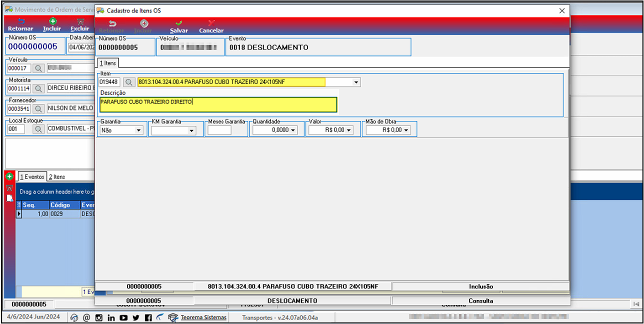Image resolution: width=644 pixels, height=324 pixels.
Task: Click Transportes - v.24.07a06.04a version text
Action: tap(280, 317)
